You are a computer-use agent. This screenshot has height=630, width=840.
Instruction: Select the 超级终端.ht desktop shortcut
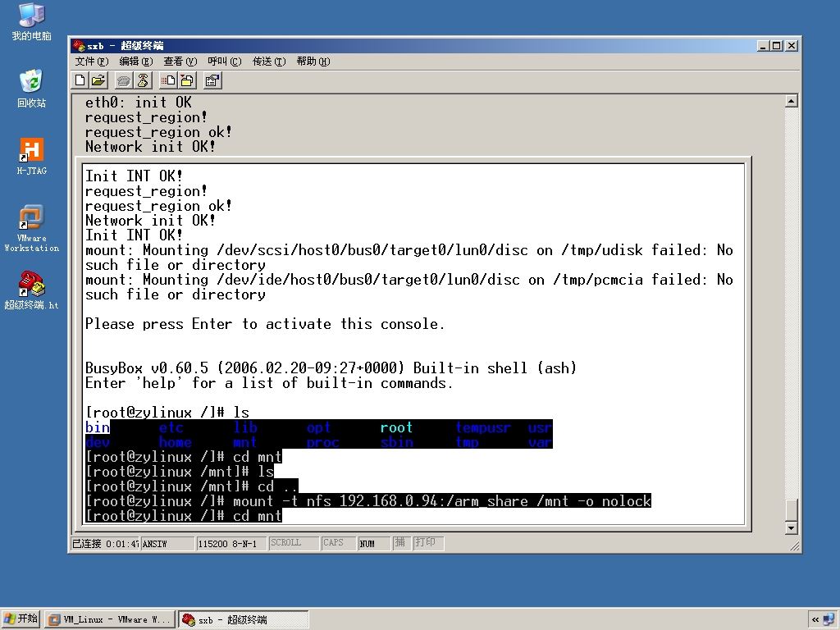click(x=32, y=291)
